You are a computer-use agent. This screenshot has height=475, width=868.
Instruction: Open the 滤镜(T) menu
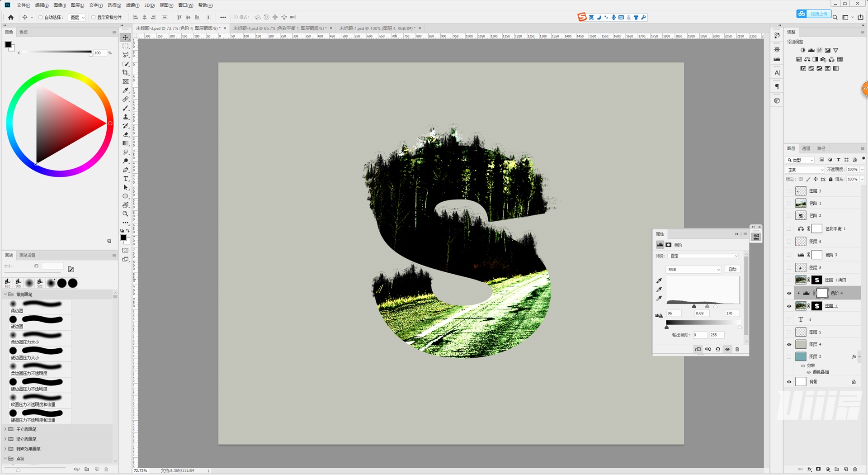point(132,5)
